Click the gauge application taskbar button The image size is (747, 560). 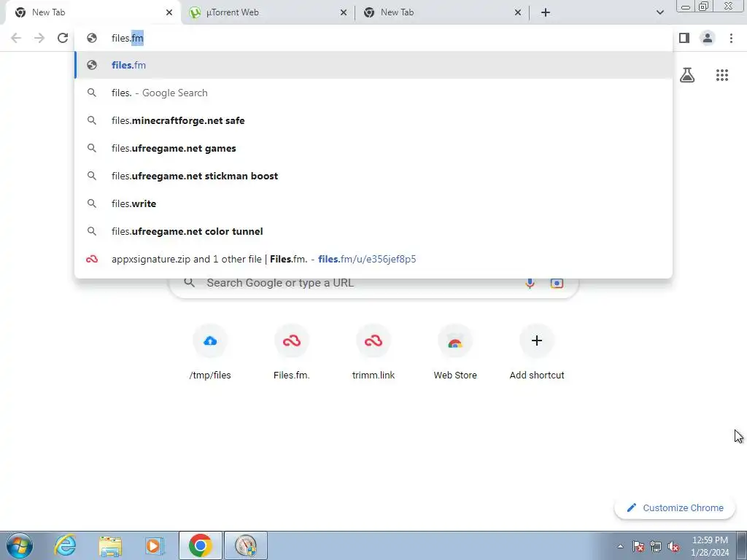pos(246,545)
